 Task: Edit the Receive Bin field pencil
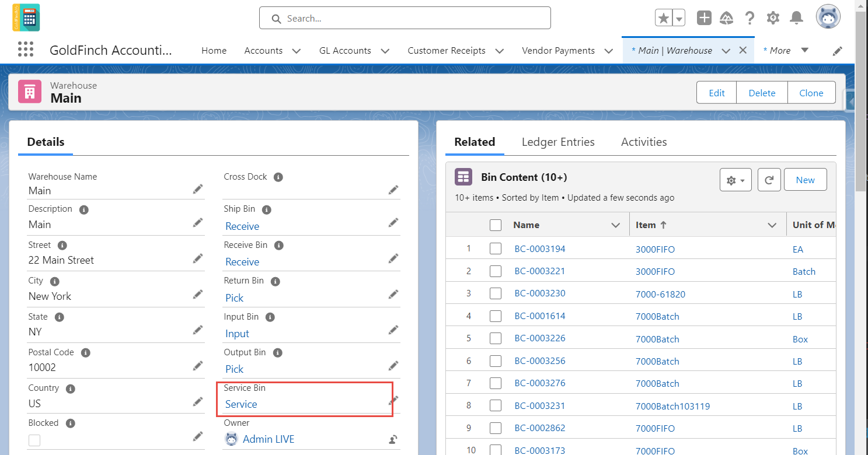393,258
